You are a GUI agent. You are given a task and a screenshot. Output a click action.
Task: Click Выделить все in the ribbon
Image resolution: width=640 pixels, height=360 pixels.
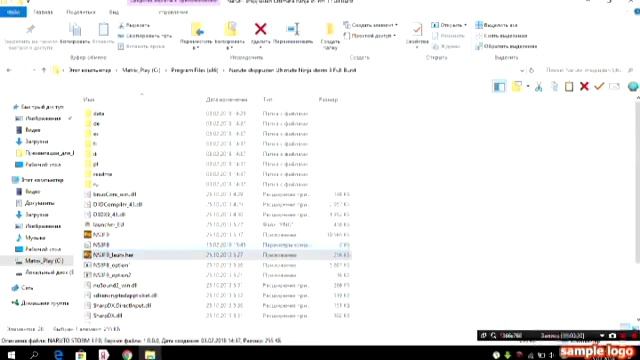click(496, 25)
